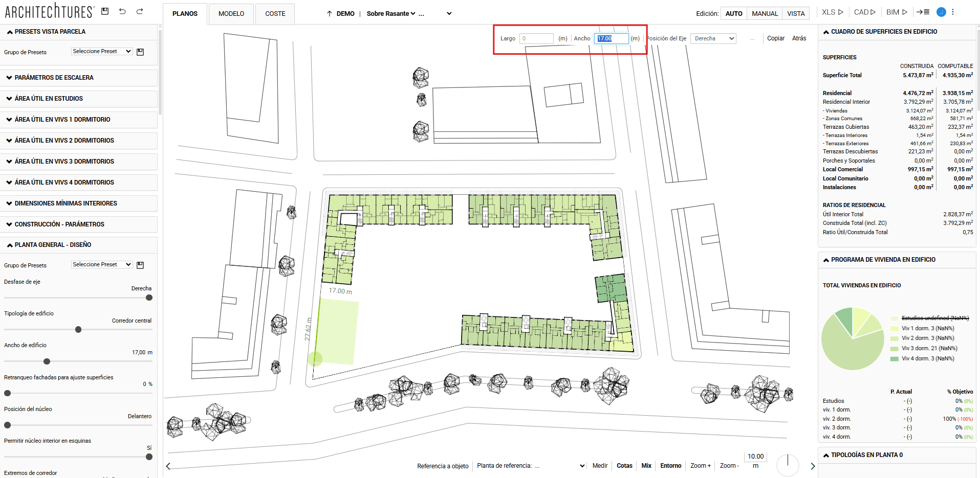Viewport: 980px width, 478px height.
Task: Click the user avatar icon
Action: click(941, 12)
